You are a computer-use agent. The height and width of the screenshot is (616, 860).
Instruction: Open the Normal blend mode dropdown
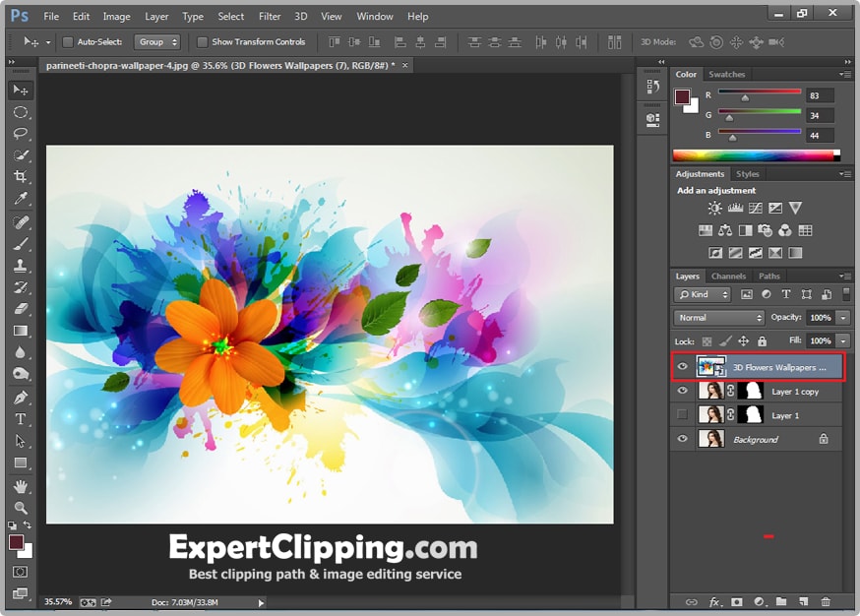coord(717,318)
